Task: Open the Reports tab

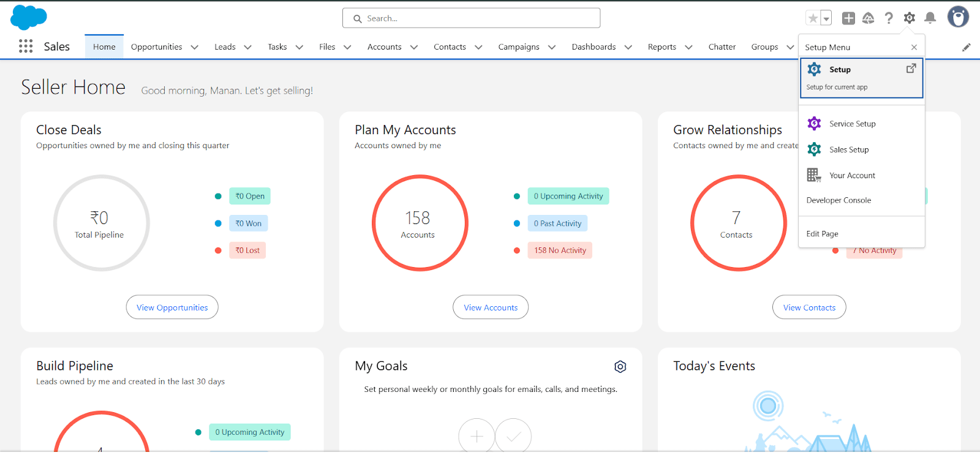Action: 662,47
